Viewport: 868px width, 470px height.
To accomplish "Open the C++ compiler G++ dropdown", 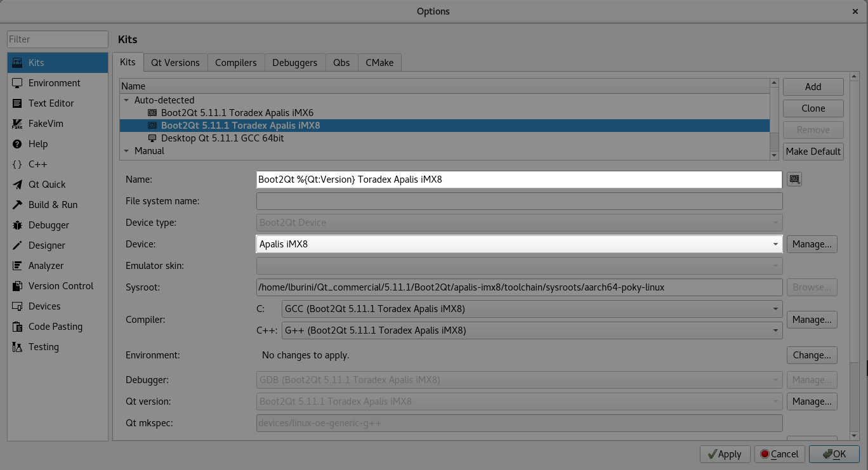I will tap(532, 330).
